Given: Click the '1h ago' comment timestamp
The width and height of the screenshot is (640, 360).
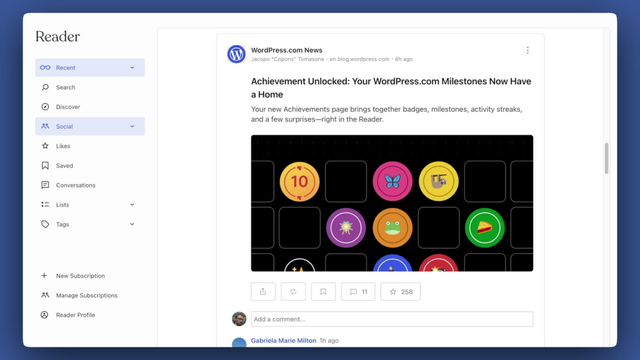Looking at the screenshot, I should click(x=329, y=340).
